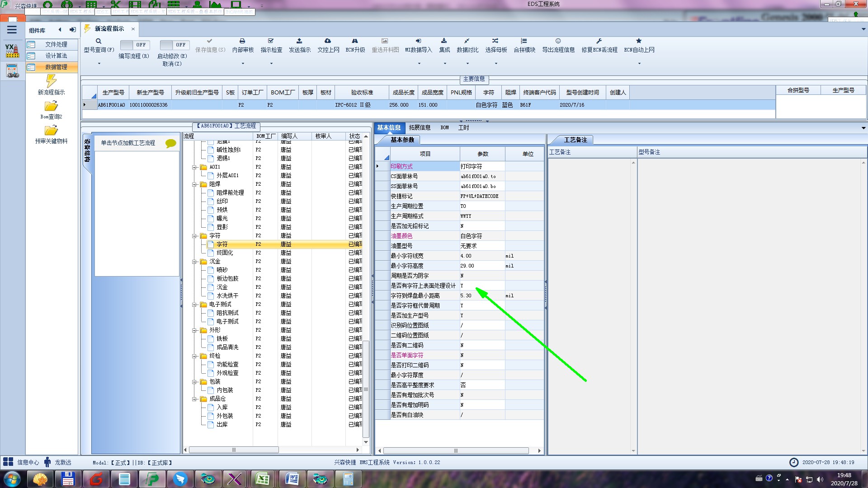
Task: Switch to the BOM tab
Action: click(444, 128)
